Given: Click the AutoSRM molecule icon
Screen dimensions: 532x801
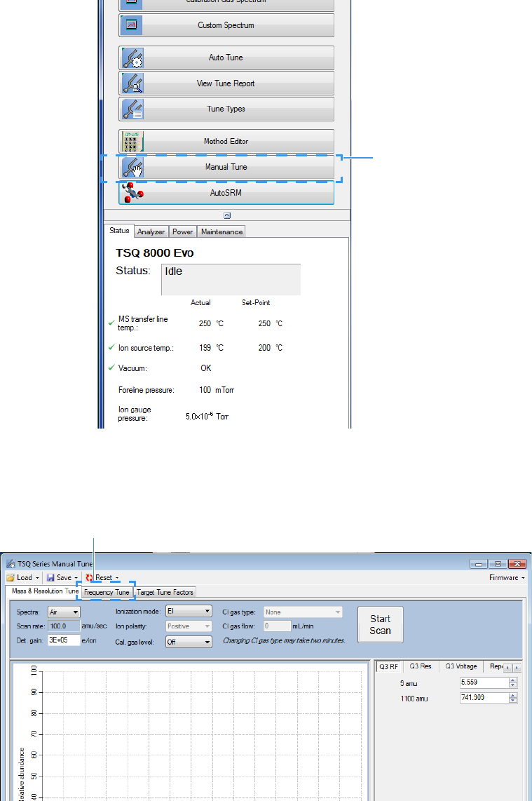Looking at the screenshot, I should coord(132,193).
